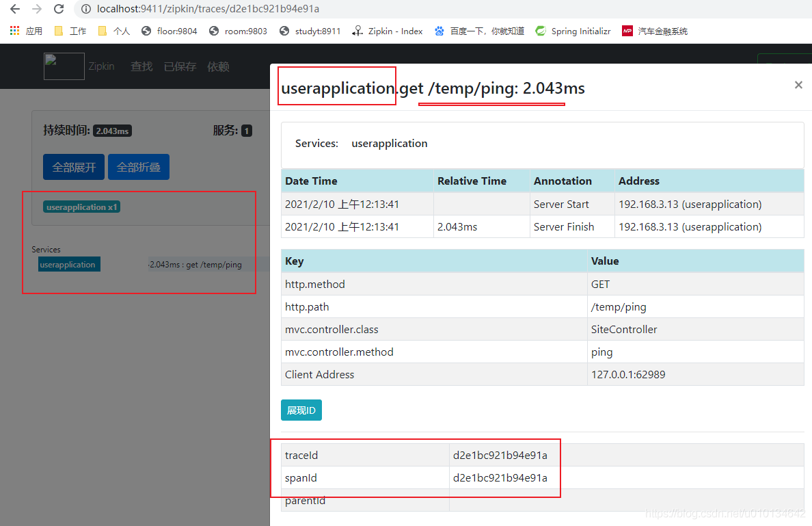Image resolution: width=812 pixels, height=526 pixels.
Task: Click the 全部折叠 button
Action: click(138, 167)
